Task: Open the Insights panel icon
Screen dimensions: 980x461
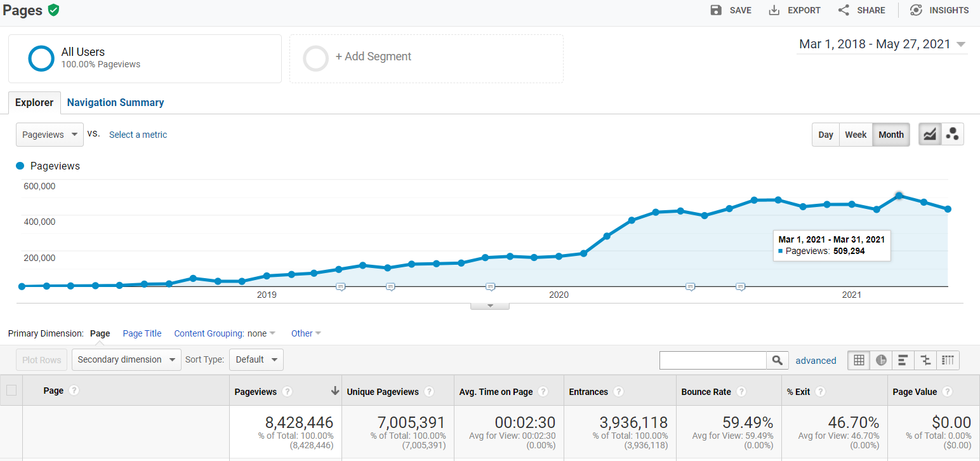Action: (x=916, y=10)
